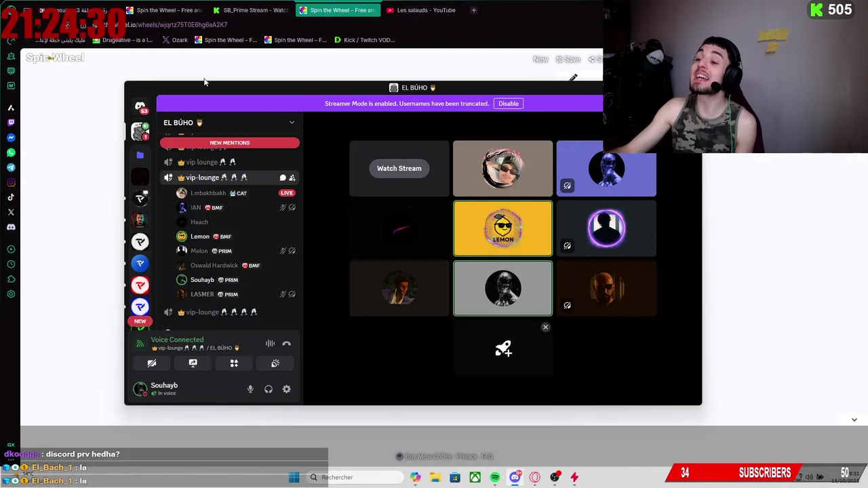
Task: Toggle camera in Discord voice panel
Action: (x=152, y=363)
